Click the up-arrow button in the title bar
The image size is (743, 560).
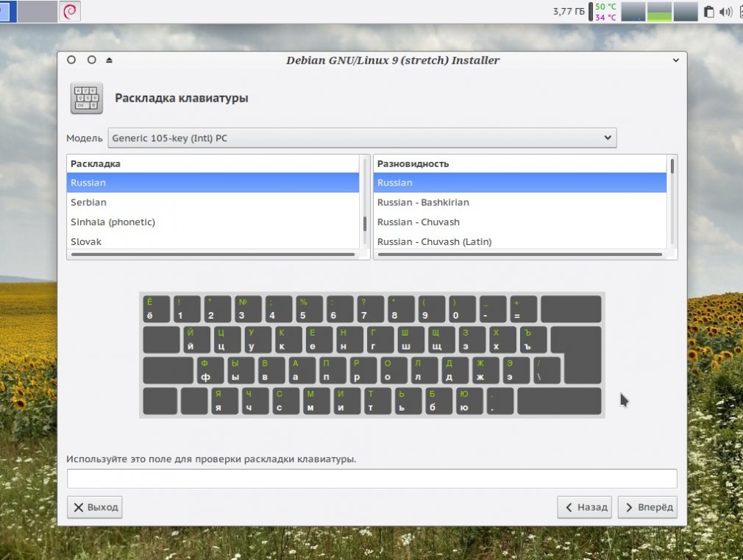(x=109, y=60)
